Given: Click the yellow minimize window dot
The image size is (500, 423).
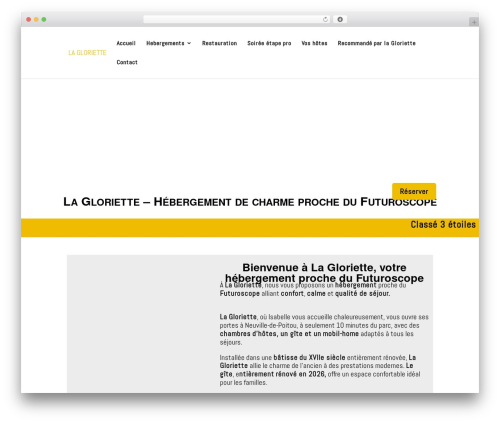Looking at the screenshot, I should click(36, 20).
